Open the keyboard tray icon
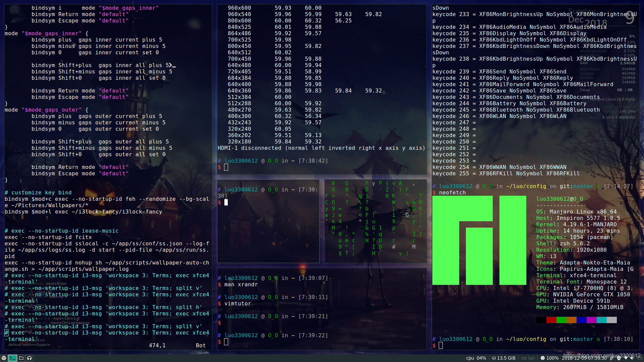Image resolution: width=644 pixels, height=362 pixels. tap(639, 358)
